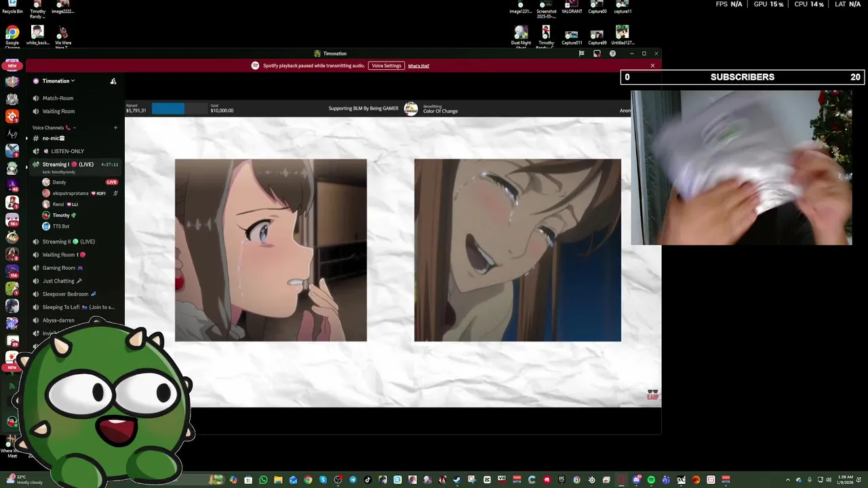
Task: Click the Voice Settings button in the banner
Action: [x=387, y=66]
